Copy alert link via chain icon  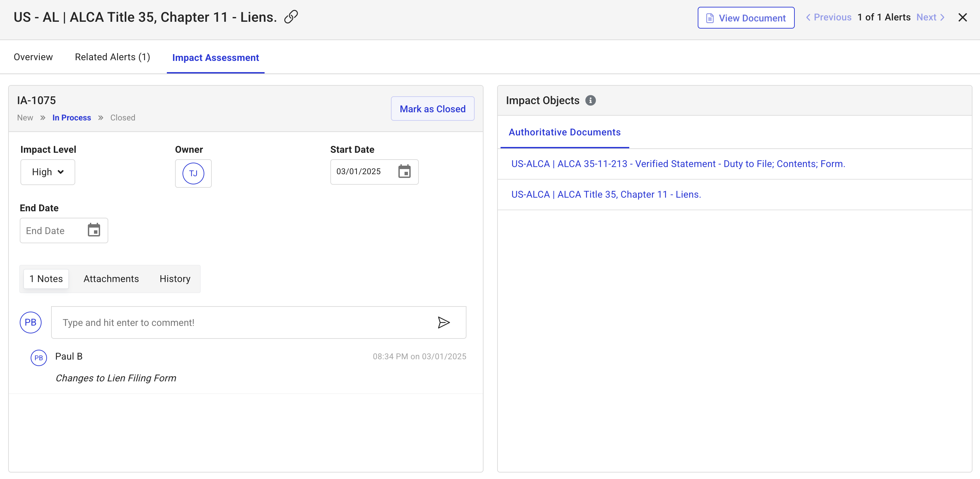coord(291,17)
